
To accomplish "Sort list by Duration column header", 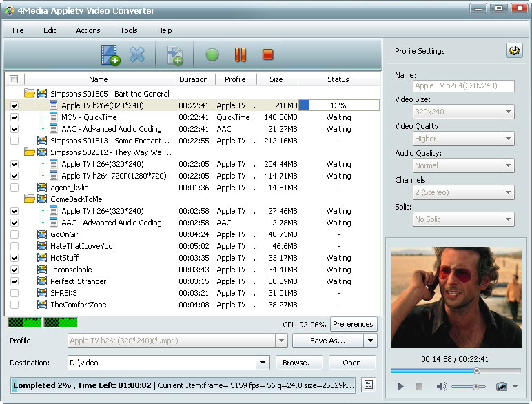I will [194, 79].
